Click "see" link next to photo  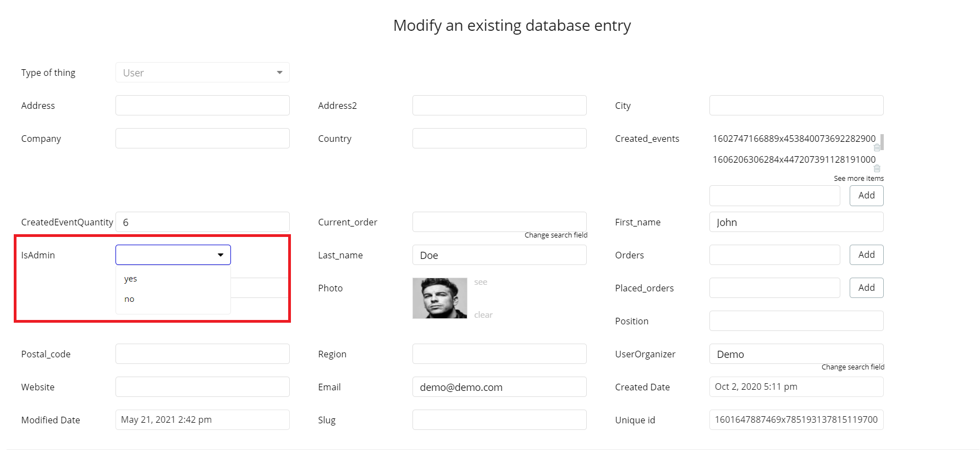[481, 282]
